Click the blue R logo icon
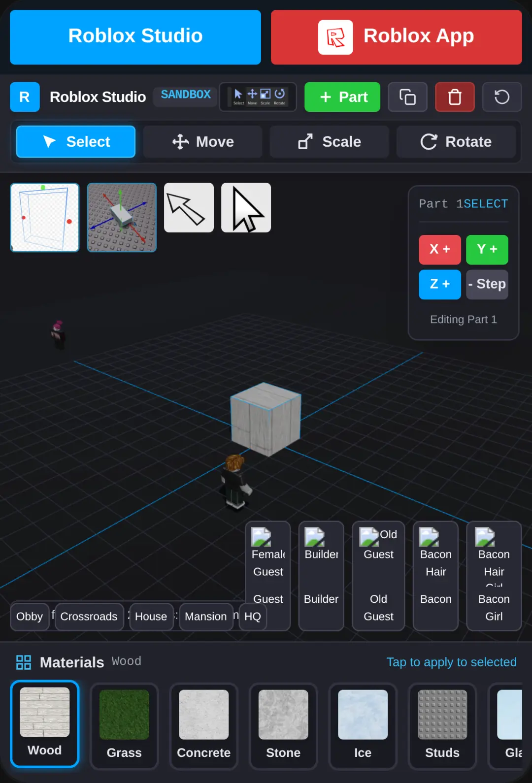 (x=25, y=97)
